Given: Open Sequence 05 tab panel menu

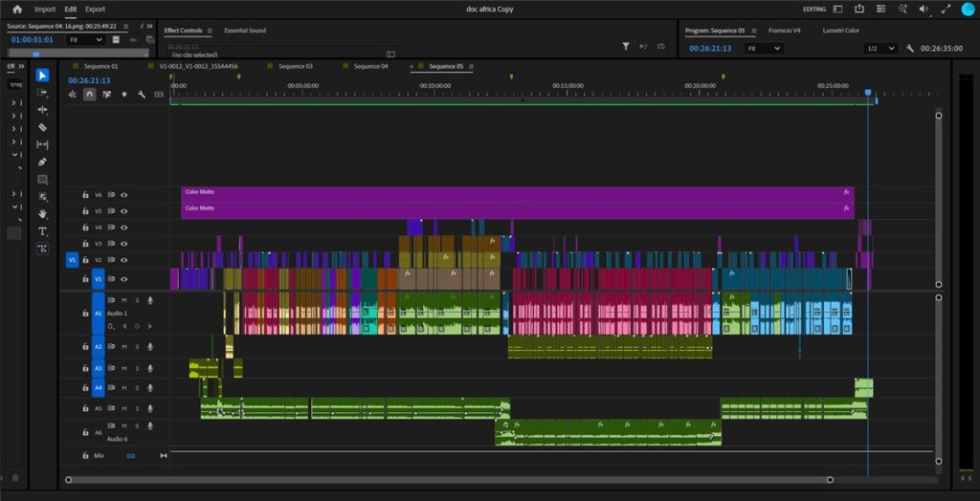Looking at the screenshot, I should (471, 66).
